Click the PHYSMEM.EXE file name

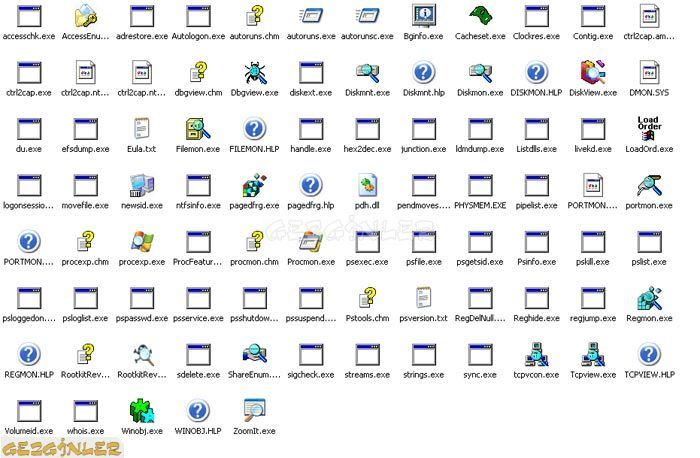[x=480, y=205]
